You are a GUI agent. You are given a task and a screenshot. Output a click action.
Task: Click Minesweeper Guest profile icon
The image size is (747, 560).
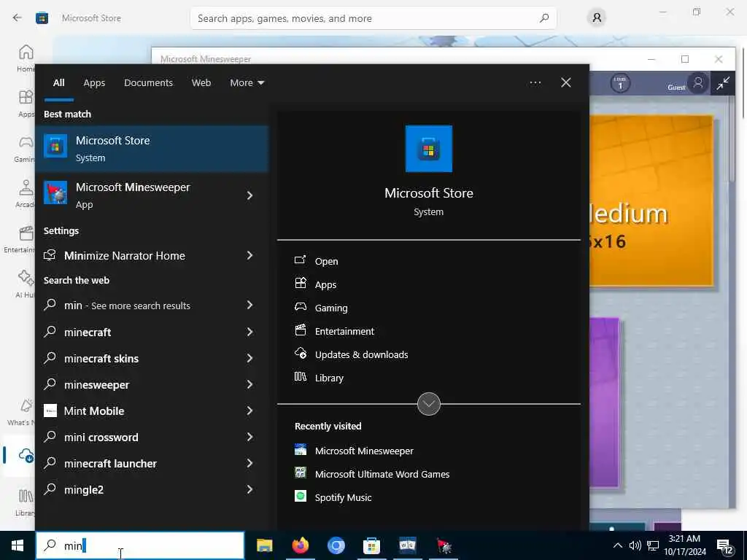click(698, 83)
